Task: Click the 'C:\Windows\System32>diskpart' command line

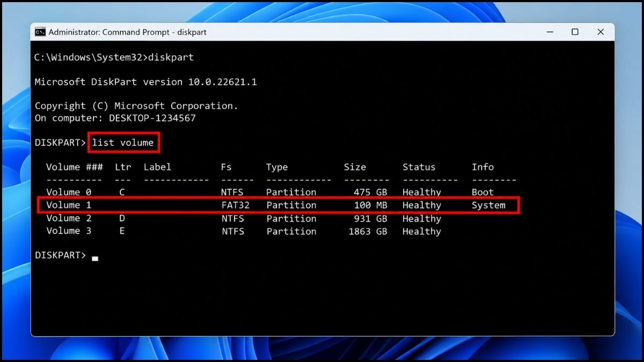Action: [x=114, y=57]
